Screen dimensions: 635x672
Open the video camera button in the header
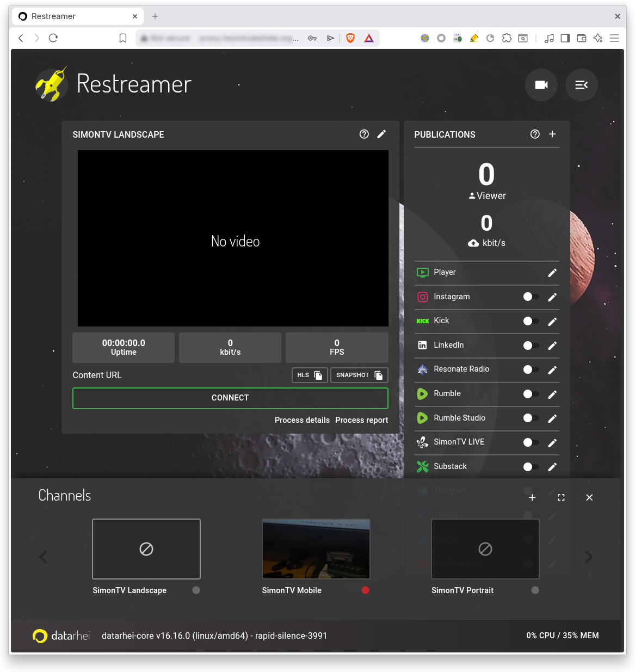tap(541, 85)
